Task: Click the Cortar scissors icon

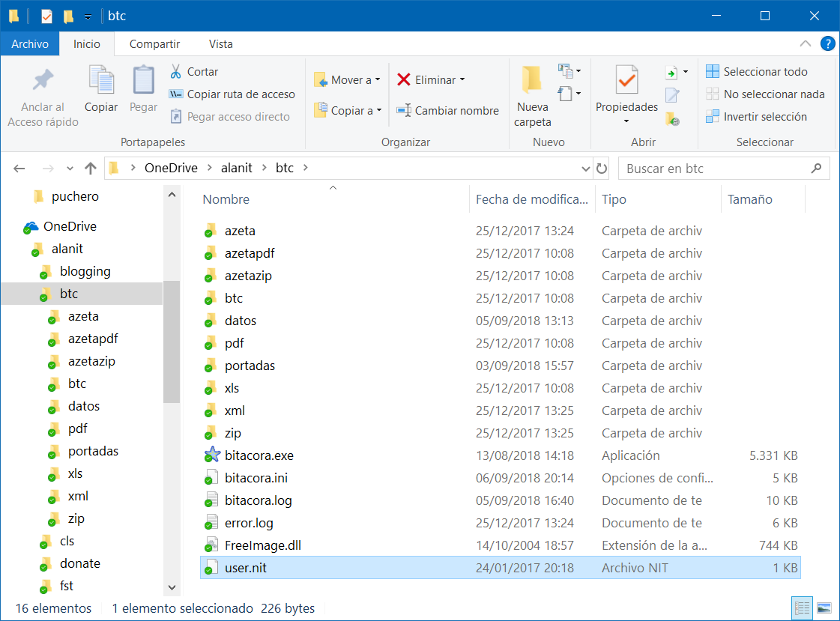Action: pos(176,72)
